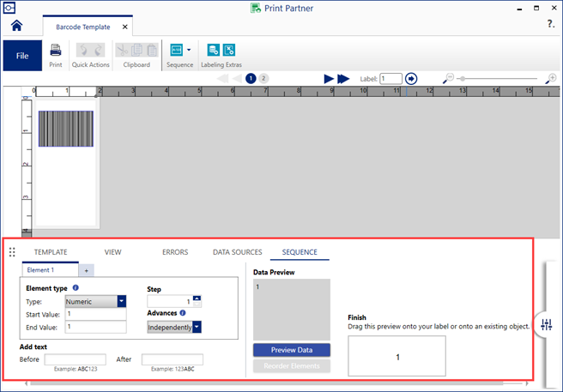Select the barcode object on label
Screen dimensions: 563x392
click(x=66, y=129)
